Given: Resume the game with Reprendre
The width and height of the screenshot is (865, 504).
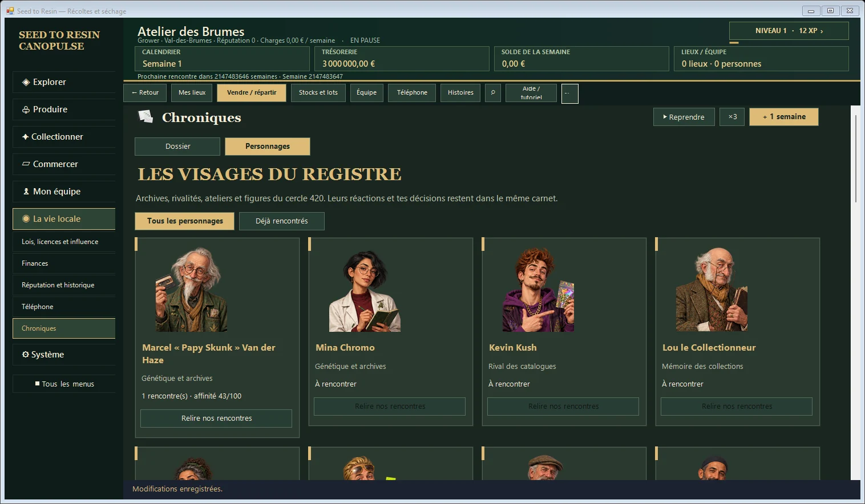Looking at the screenshot, I should coord(684,117).
